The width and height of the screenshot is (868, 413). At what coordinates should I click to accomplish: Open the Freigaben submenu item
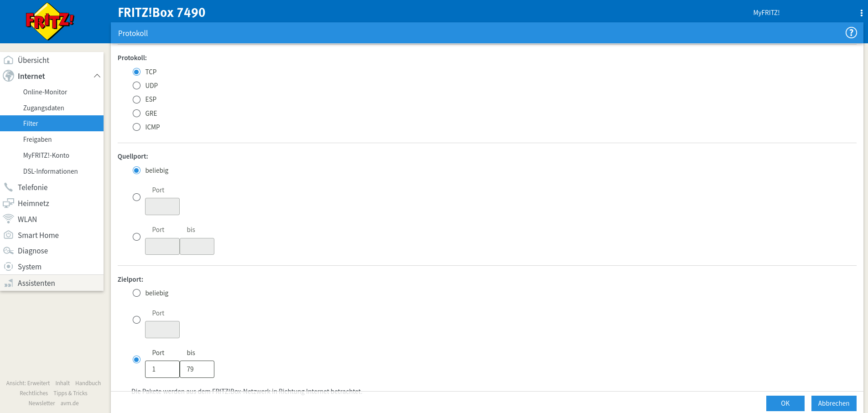point(37,139)
